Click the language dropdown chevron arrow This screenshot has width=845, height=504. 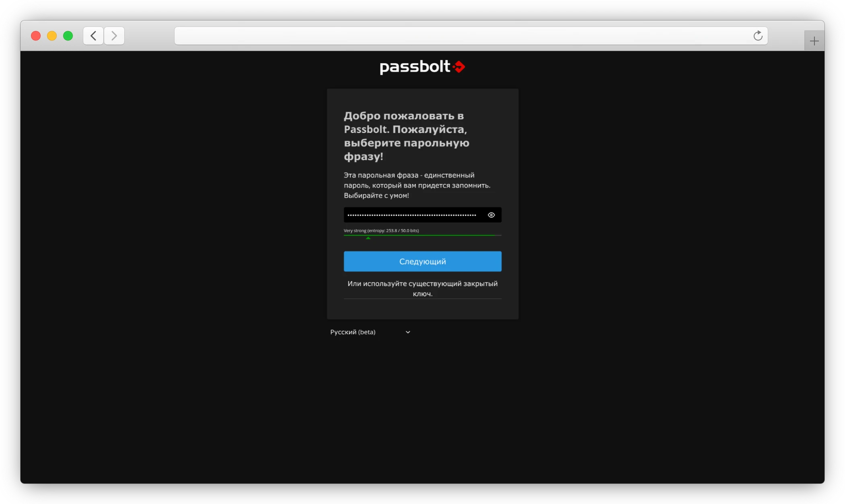pyautogui.click(x=407, y=332)
